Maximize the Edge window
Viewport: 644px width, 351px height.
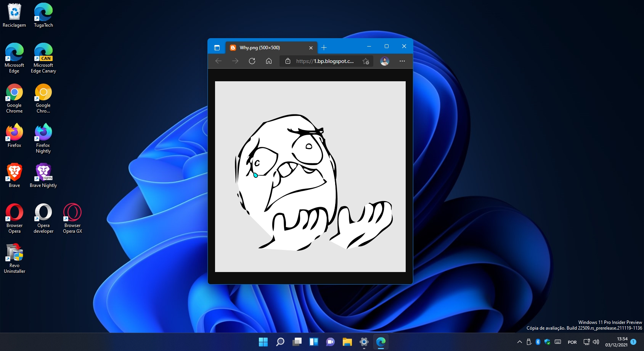click(387, 46)
